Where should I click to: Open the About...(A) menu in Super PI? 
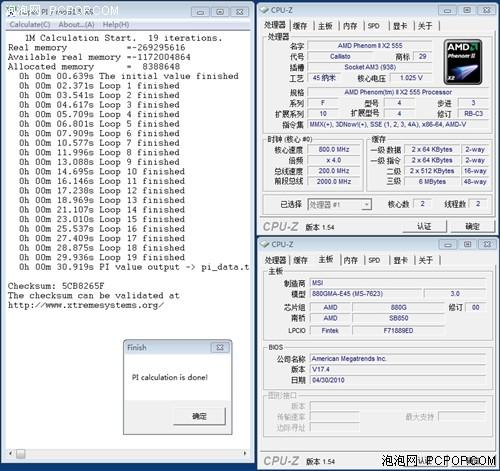(x=76, y=25)
